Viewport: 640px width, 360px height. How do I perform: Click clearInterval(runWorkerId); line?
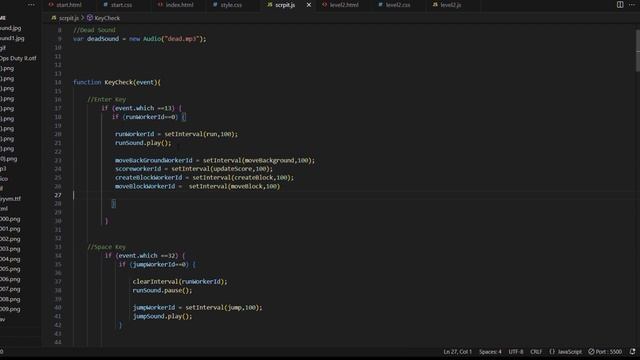point(180,282)
